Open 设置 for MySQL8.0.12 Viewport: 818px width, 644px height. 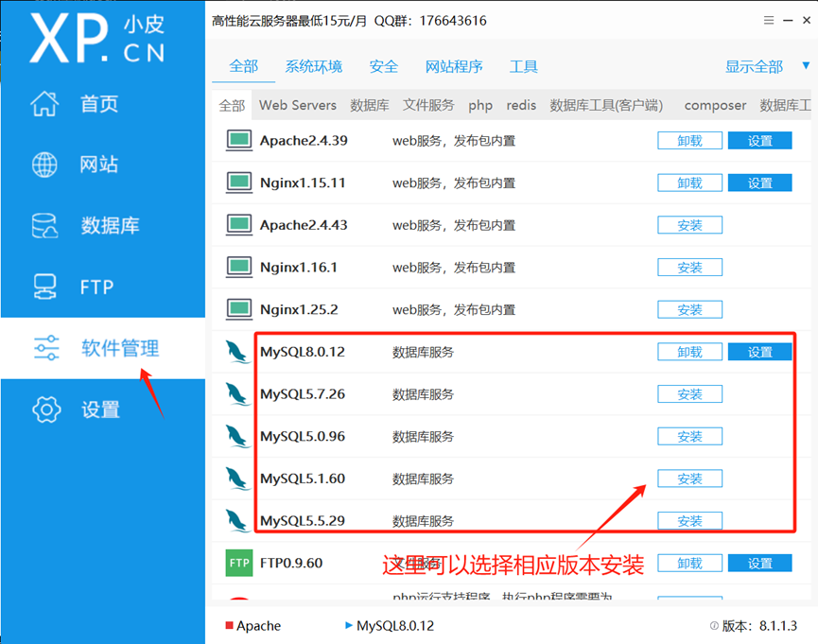(x=759, y=352)
